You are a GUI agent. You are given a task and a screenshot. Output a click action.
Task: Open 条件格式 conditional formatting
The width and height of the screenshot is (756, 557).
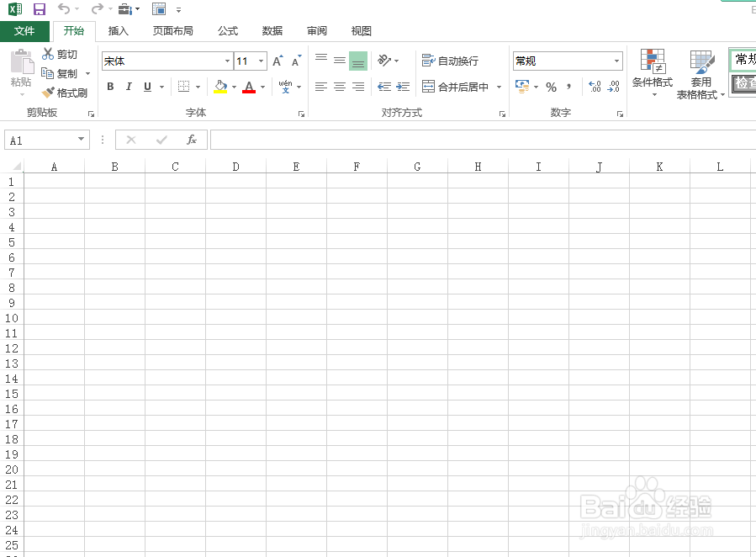click(653, 72)
